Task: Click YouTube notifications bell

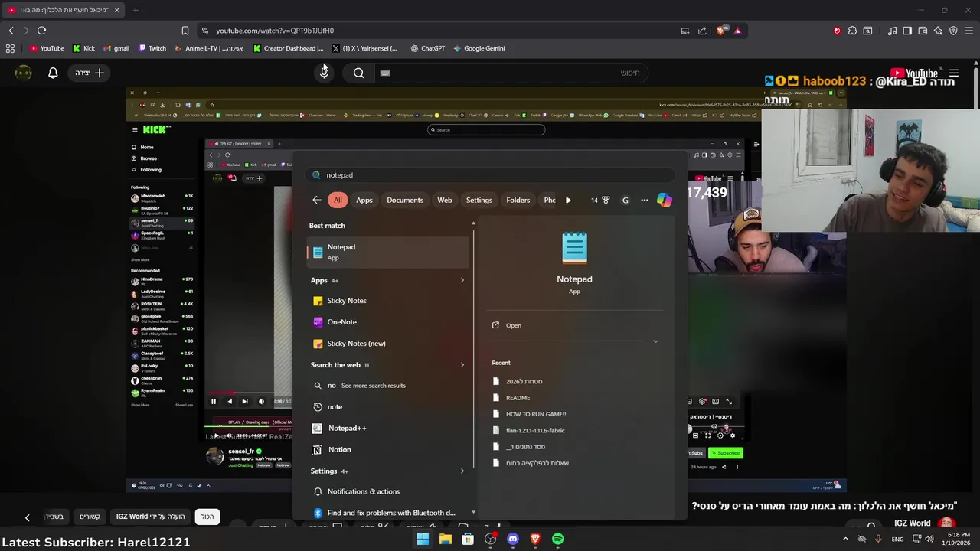Action: click(53, 73)
